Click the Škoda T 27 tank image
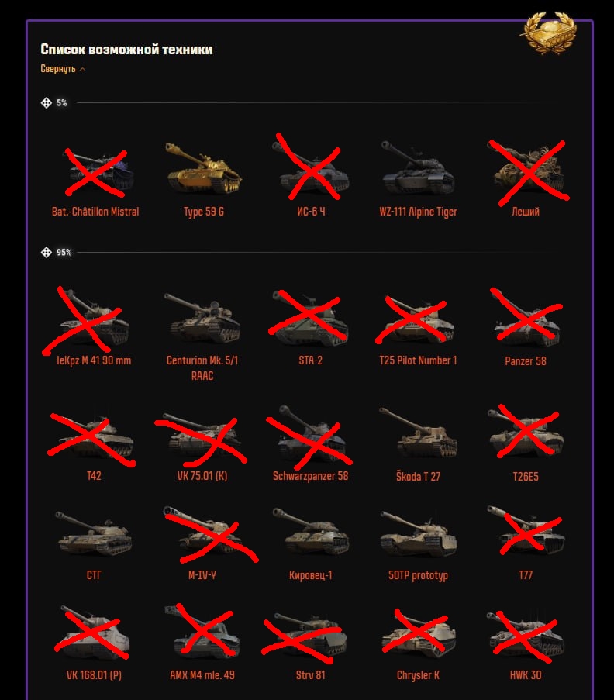614x700 pixels. 419,433
